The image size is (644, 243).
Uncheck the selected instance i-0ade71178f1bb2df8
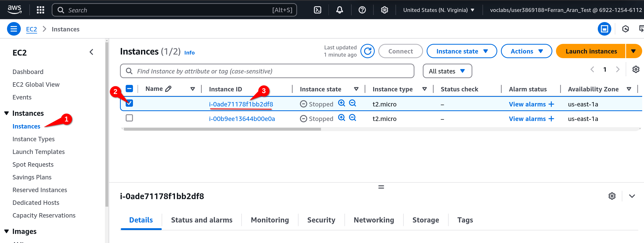[129, 103]
